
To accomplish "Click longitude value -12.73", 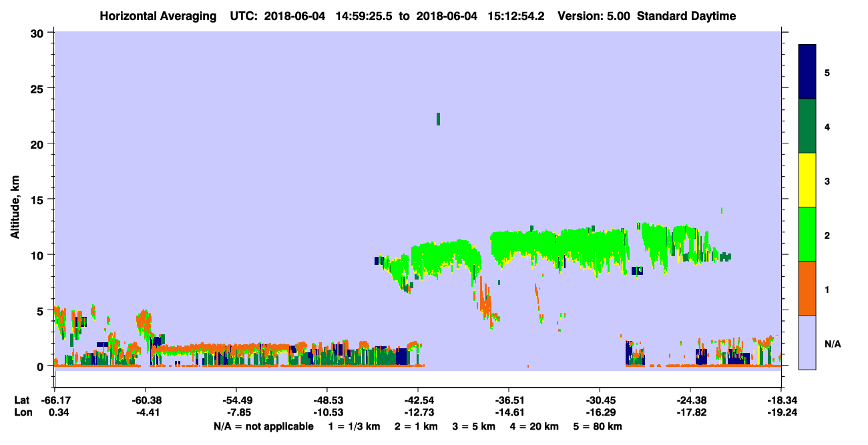I will [x=418, y=412].
